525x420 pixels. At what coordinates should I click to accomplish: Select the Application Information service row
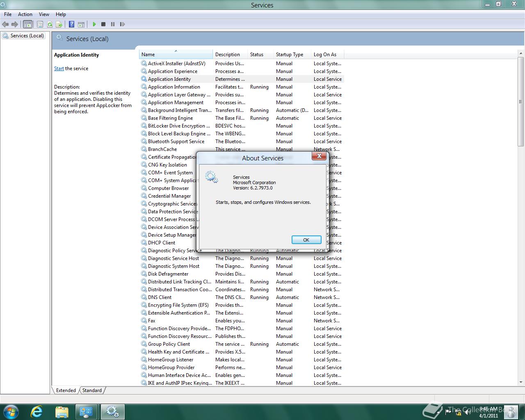click(x=242, y=87)
